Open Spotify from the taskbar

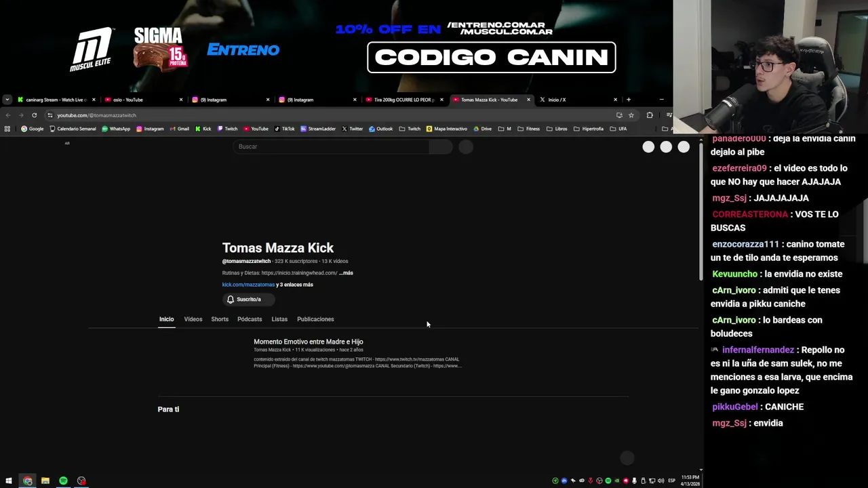63,481
